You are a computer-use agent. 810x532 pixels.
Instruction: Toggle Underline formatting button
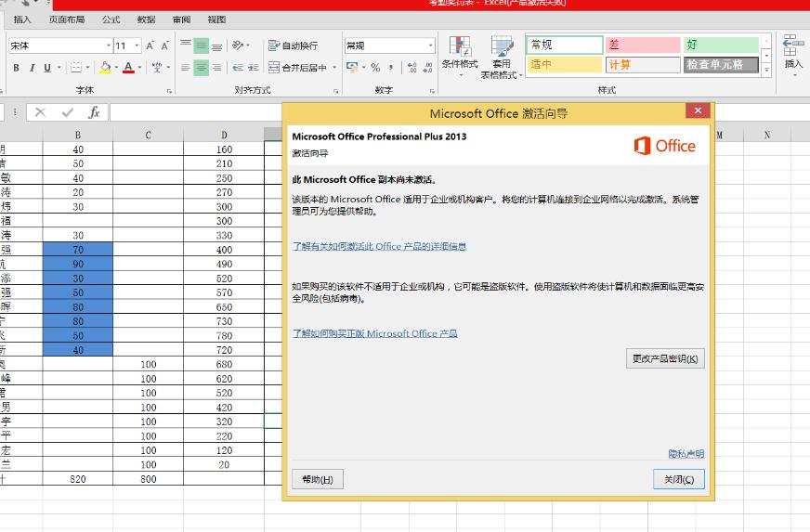(47, 68)
